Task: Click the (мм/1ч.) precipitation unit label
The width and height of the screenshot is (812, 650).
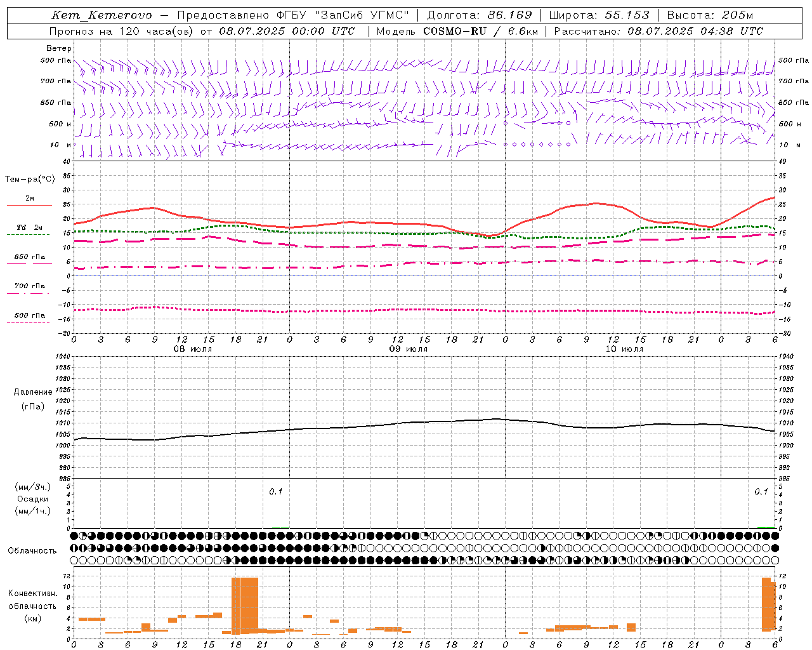Action: 33,511
